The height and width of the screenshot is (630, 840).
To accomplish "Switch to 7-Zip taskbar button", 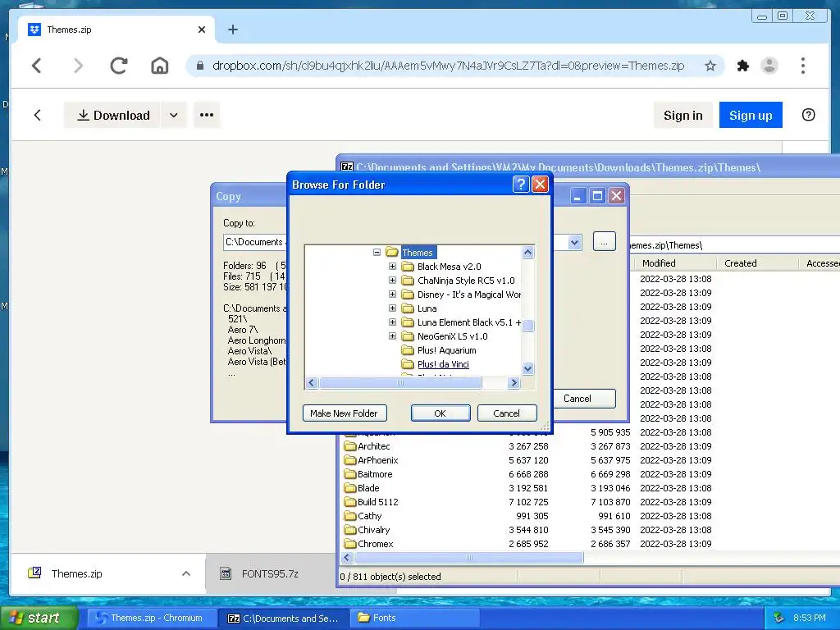I will [283, 618].
